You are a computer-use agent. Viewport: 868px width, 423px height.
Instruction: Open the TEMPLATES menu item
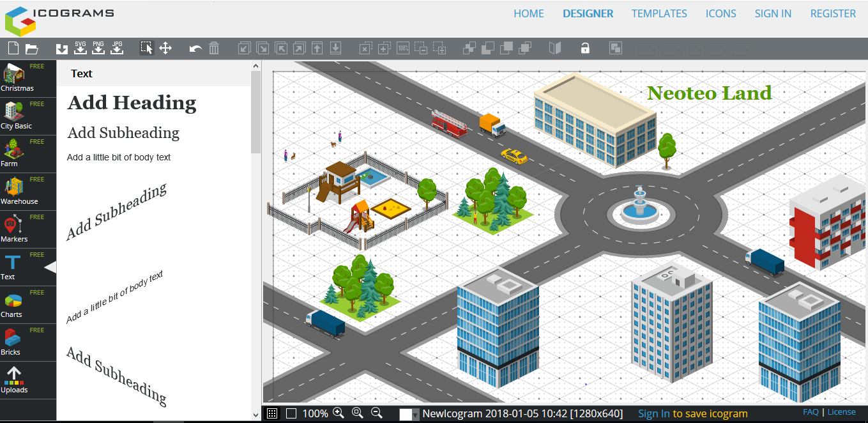(x=659, y=13)
